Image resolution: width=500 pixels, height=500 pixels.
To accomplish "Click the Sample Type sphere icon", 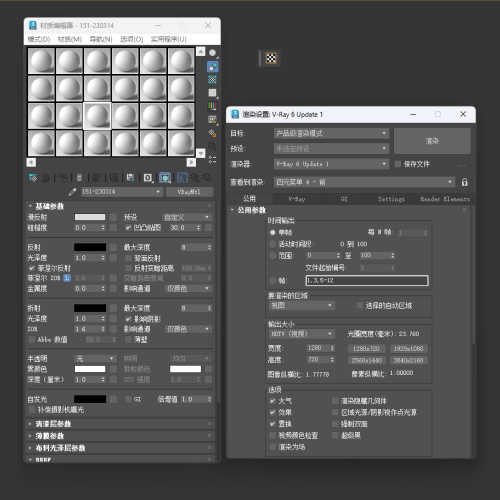I will pyautogui.click(x=212, y=53).
